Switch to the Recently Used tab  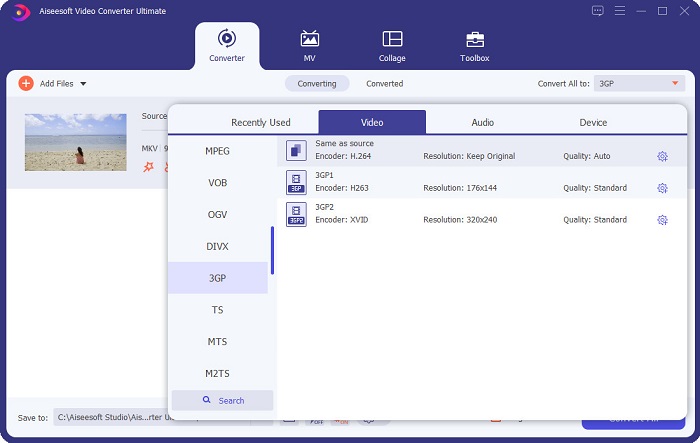pos(260,122)
